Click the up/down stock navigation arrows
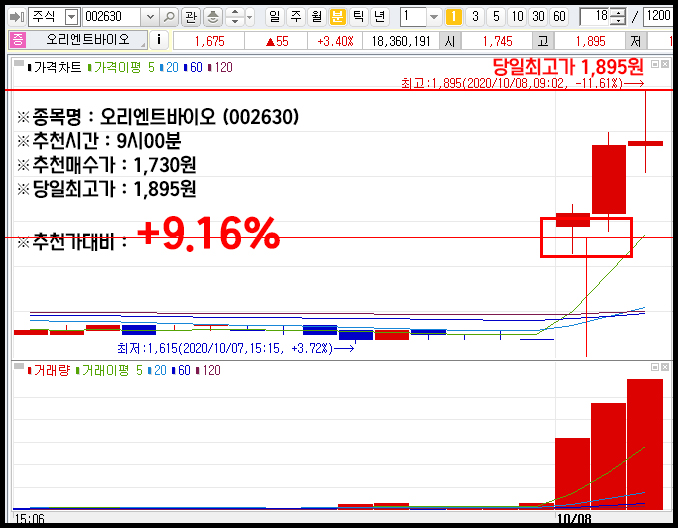Image resolution: width=678 pixels, height=528 pixels. click(235, 17)
